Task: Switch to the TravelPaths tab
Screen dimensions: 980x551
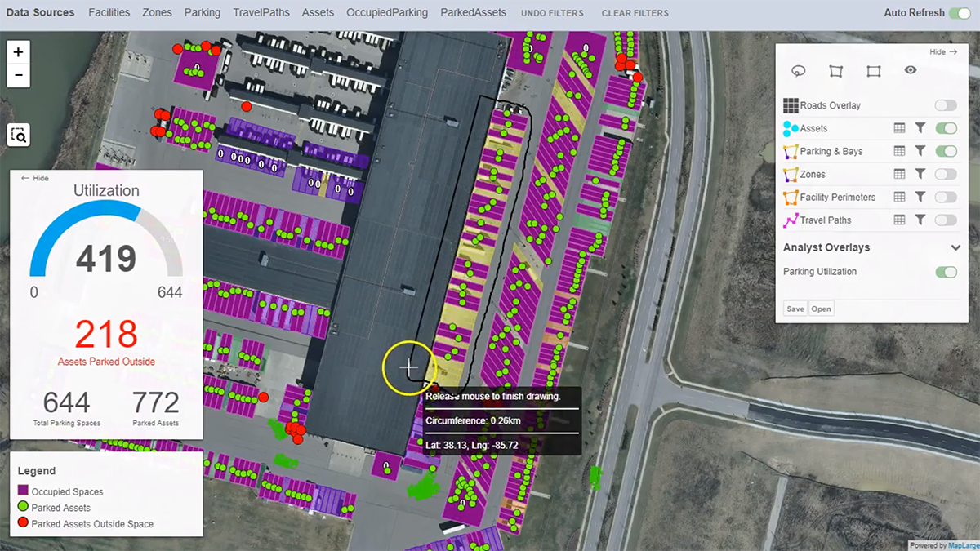Action: (x=261, y=13)
